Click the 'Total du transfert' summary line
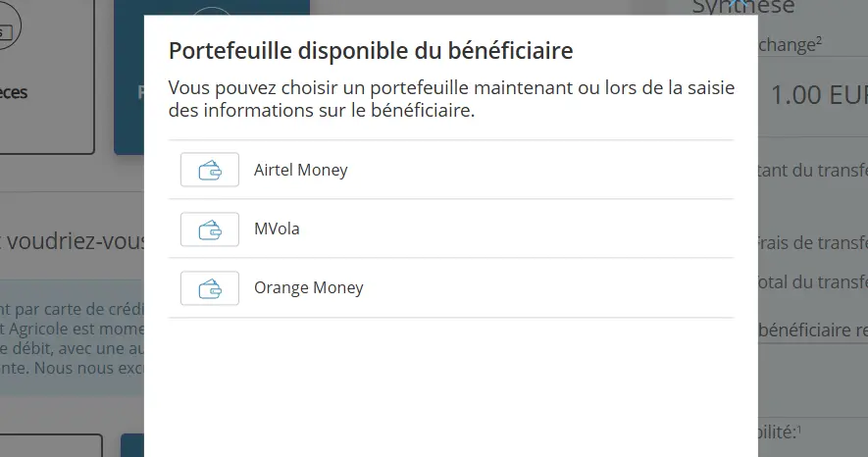This screenshot has width=868, height=457. point(813,282)
